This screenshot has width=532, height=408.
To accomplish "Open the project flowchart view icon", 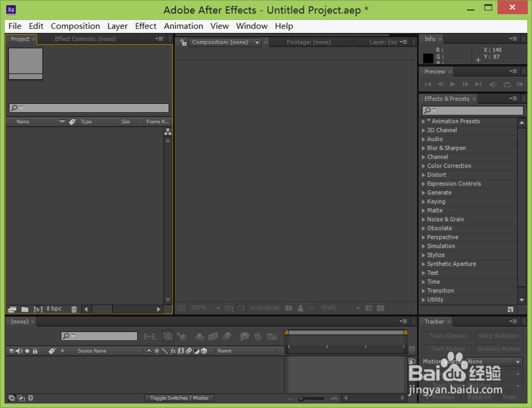I will click(168, 132).
